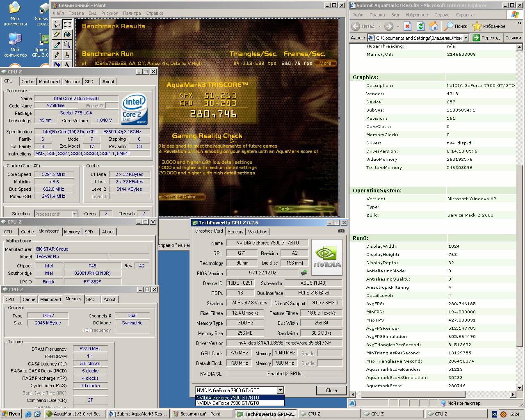
Task: Choose the Eraser tool in Paint
Action: pyautogui.click(x=57, y=34)
